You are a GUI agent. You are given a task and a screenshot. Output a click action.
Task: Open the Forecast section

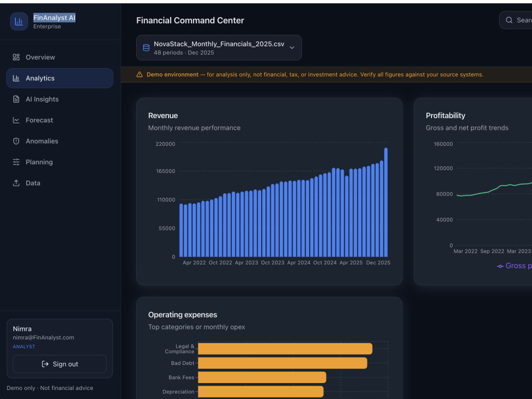click(60, 120)
